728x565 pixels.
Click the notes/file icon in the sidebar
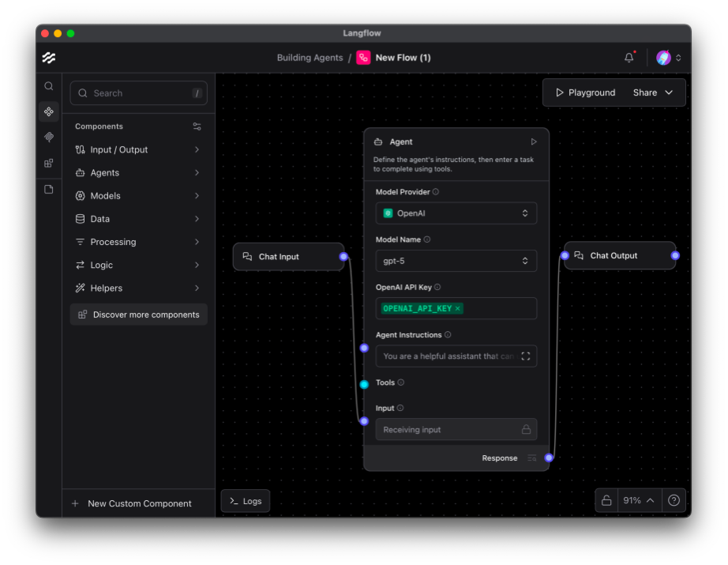[x=48, y=189]
